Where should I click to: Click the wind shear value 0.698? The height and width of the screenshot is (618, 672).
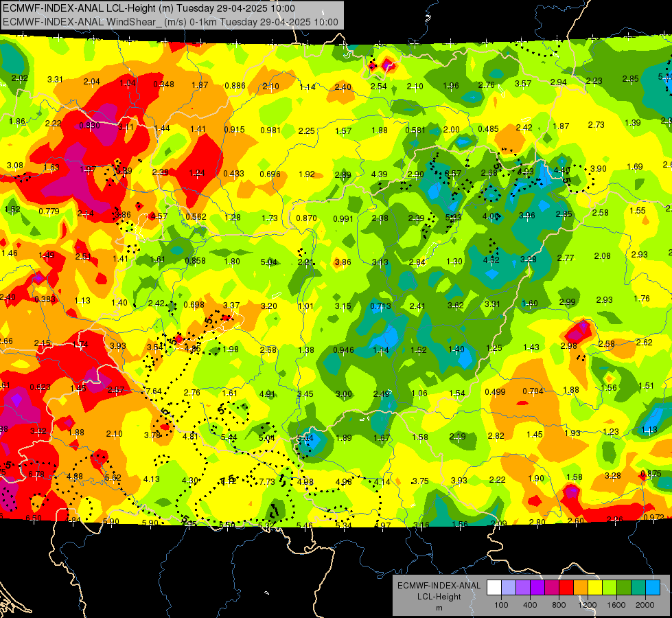point(194,304)
